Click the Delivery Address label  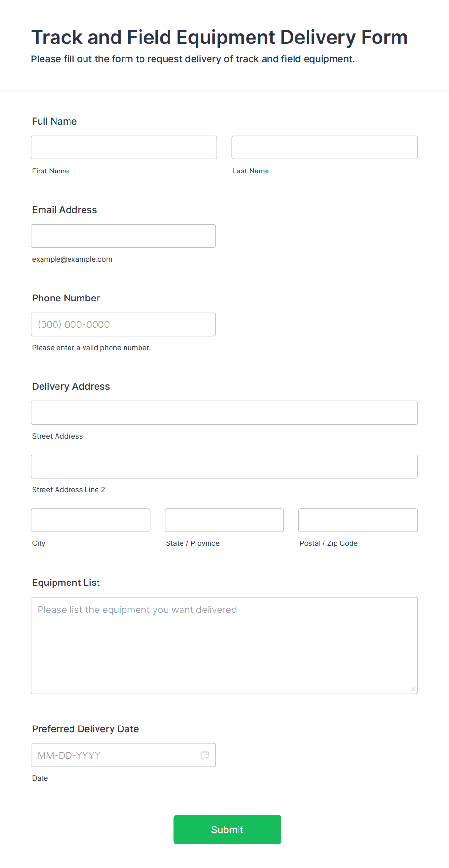coord(71,386)
